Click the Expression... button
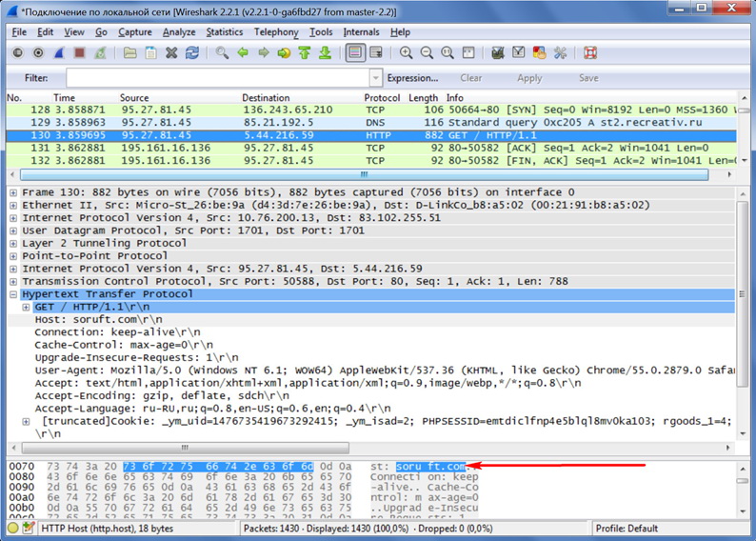756x541 pixels. pos(412,78)
